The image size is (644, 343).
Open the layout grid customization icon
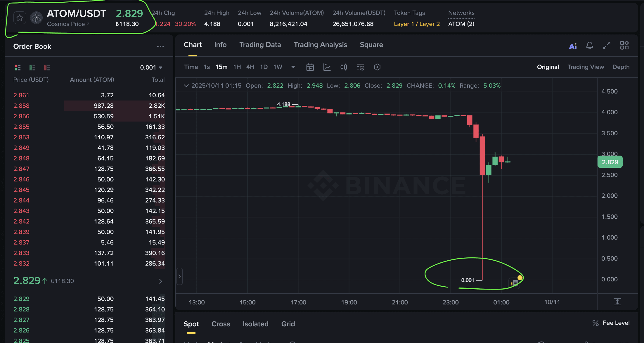(624, 45)
